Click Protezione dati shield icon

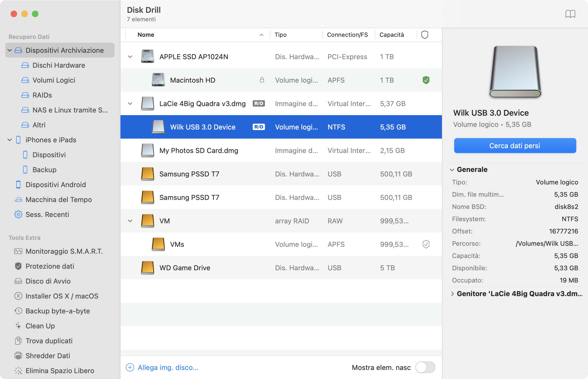tap(18, 266)
